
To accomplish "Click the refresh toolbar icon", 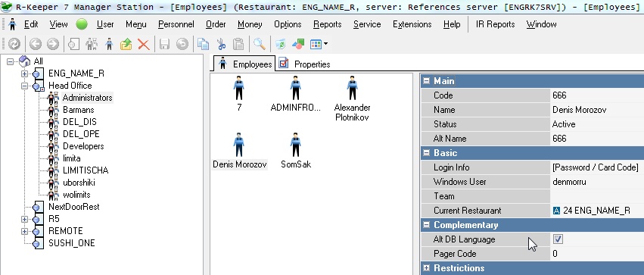I will coord(14,44).
